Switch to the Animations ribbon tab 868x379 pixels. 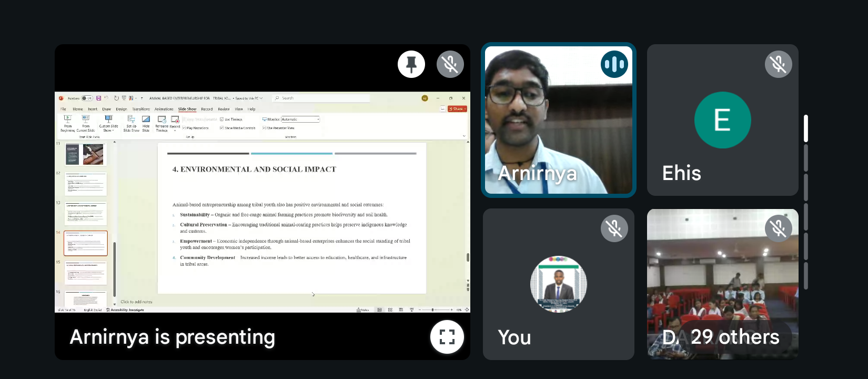[x=164, y=109]
